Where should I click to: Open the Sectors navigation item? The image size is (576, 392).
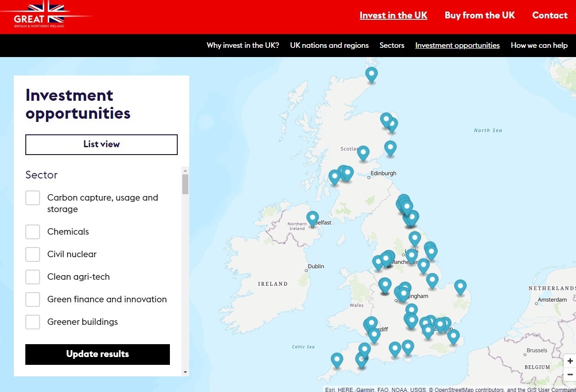point(392,46)
